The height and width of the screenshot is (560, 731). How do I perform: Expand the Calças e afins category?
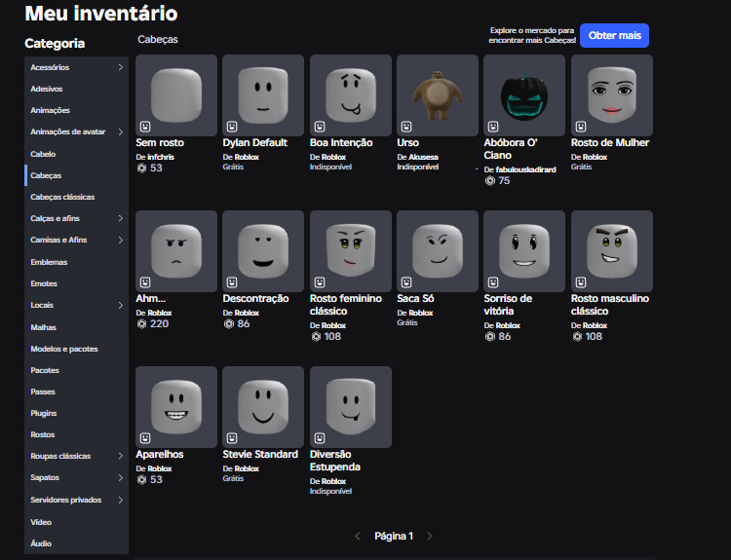tap(120, 218)
